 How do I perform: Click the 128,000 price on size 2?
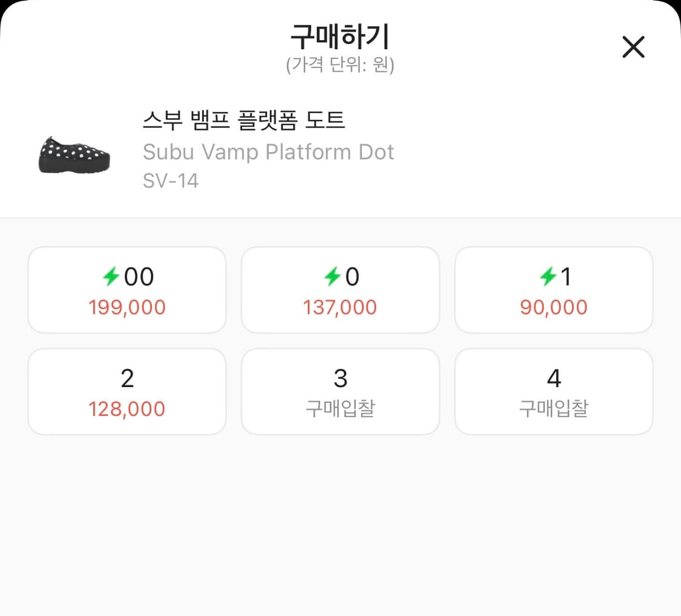click(x=127, y=409)
